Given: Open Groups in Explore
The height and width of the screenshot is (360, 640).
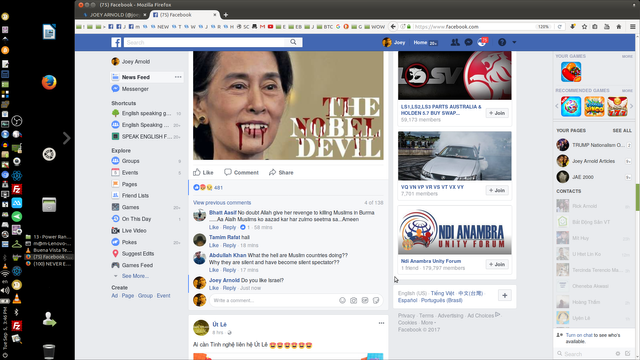Looking at the screenshot, I should pos(131,161).
